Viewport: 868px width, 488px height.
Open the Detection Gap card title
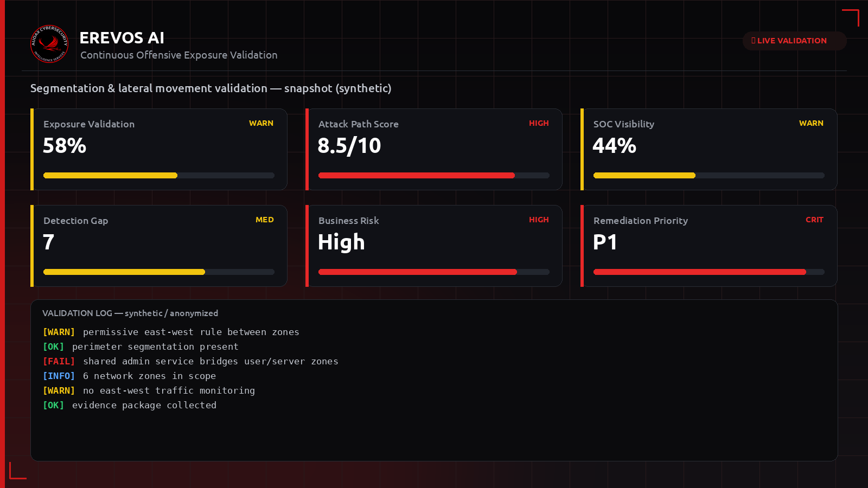click(76, 221)
